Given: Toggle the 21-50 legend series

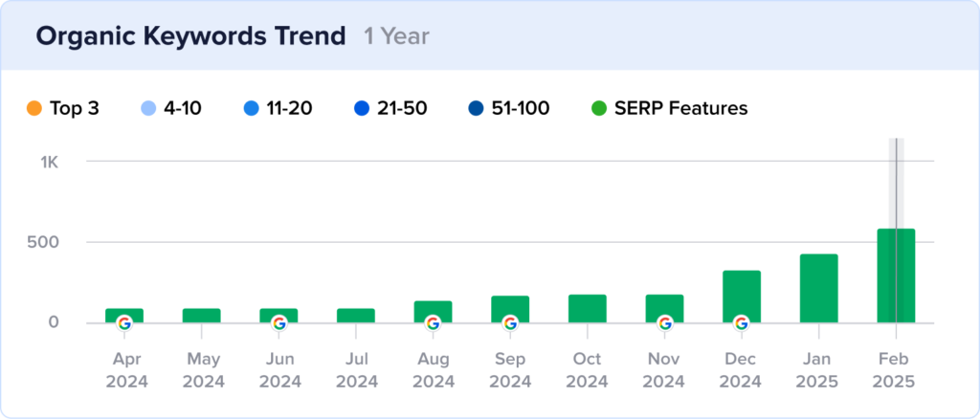Looking at the screenshot, I should [390, 109].
